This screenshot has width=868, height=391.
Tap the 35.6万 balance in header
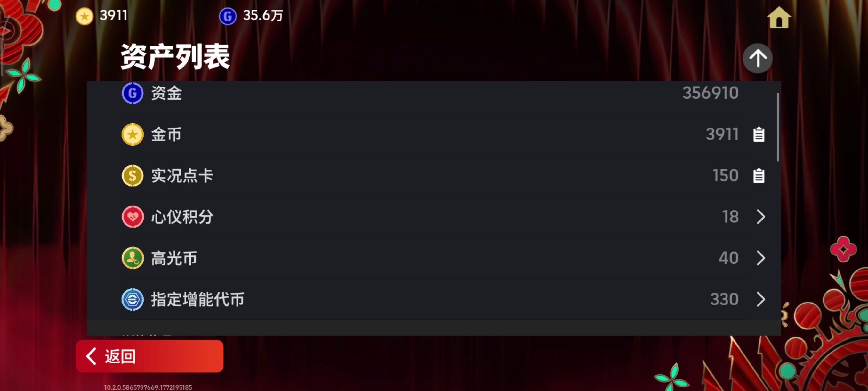coord(263,15)
